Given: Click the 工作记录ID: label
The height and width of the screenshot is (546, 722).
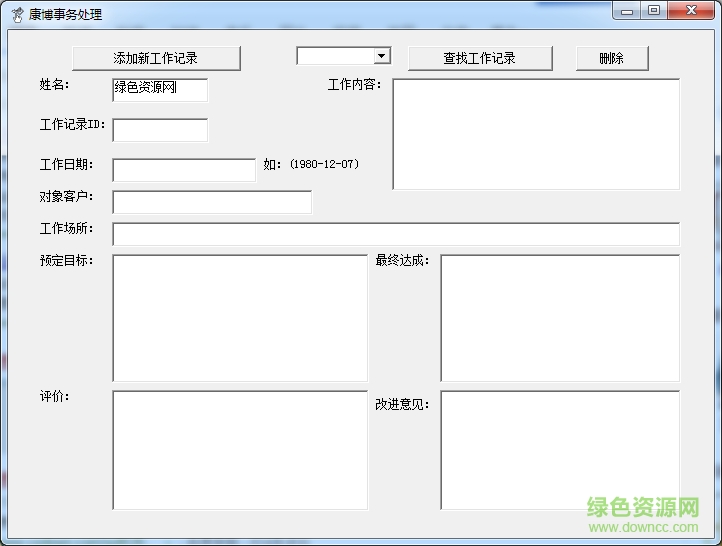Looking at the screenshot, I should tap(72, 124).
